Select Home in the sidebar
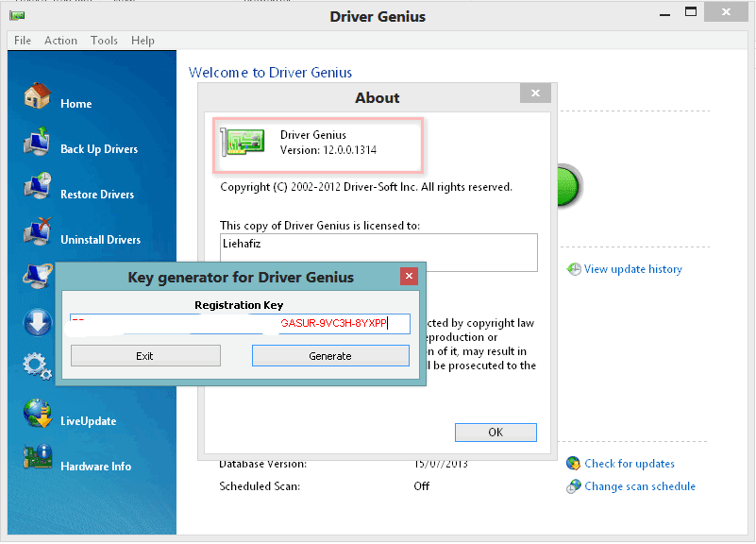 pyautogui.click(x=76, y=104)
